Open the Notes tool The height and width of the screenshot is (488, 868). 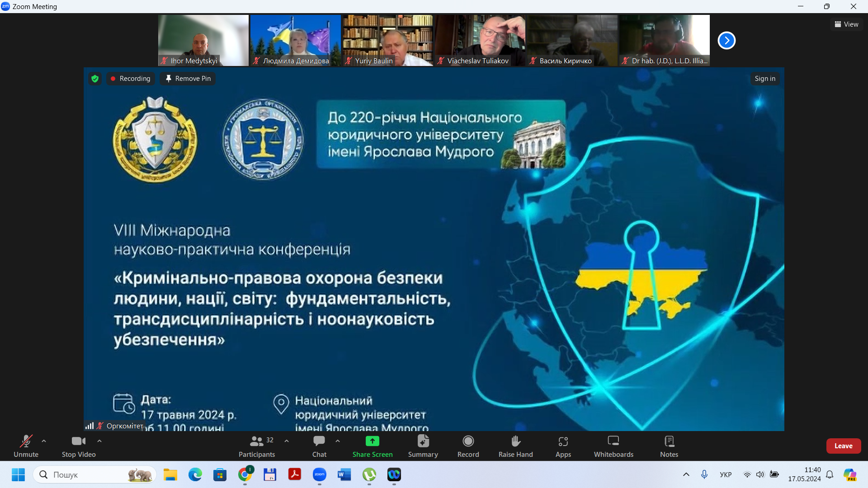click(669, 446)
